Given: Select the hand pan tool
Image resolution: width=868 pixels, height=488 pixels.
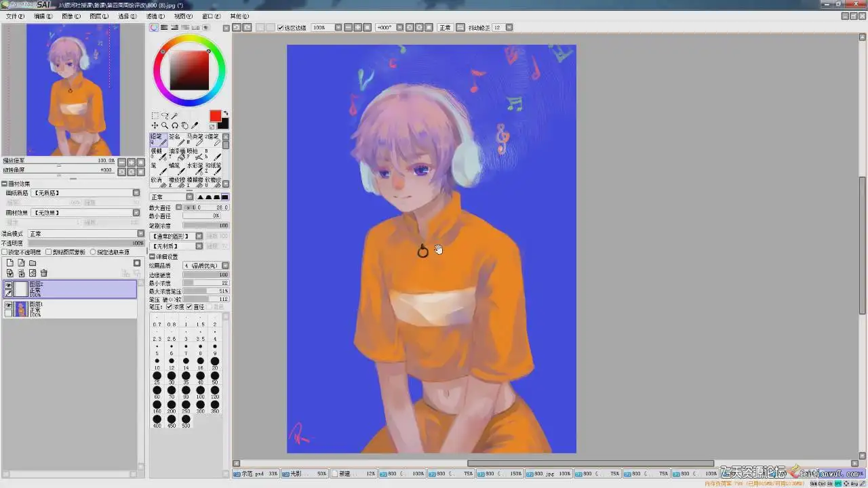Looking at the screenshot, I should click(184, 125).
